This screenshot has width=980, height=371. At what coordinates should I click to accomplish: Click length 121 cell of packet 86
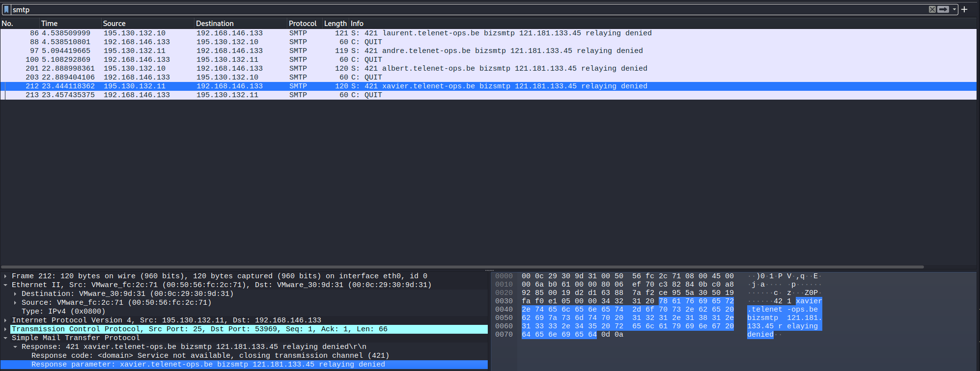[341, 33]
